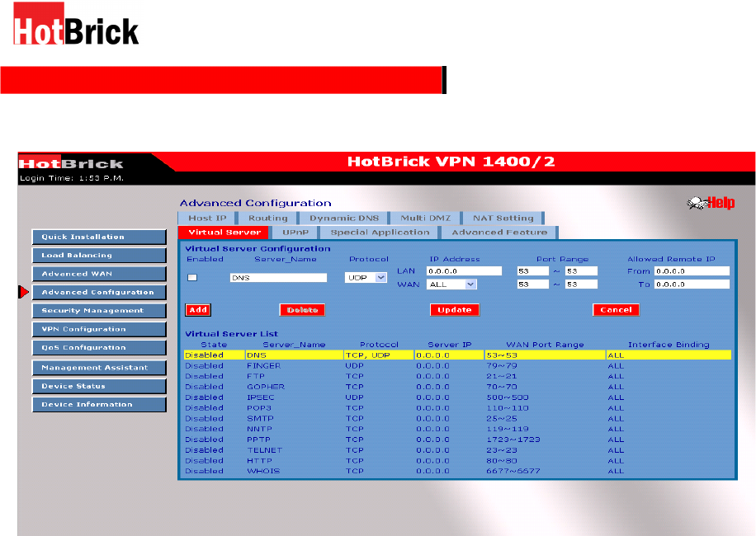Open the Multi DMZ tab
756x536 pixels.
coord(425,219)
